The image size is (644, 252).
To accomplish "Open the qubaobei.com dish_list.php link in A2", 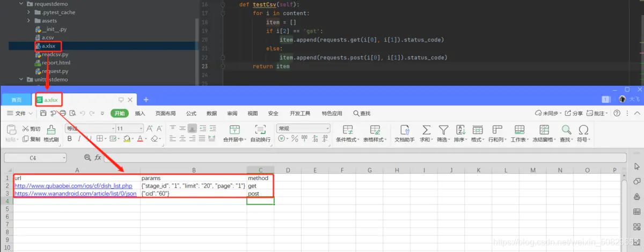I will [73, 186].
